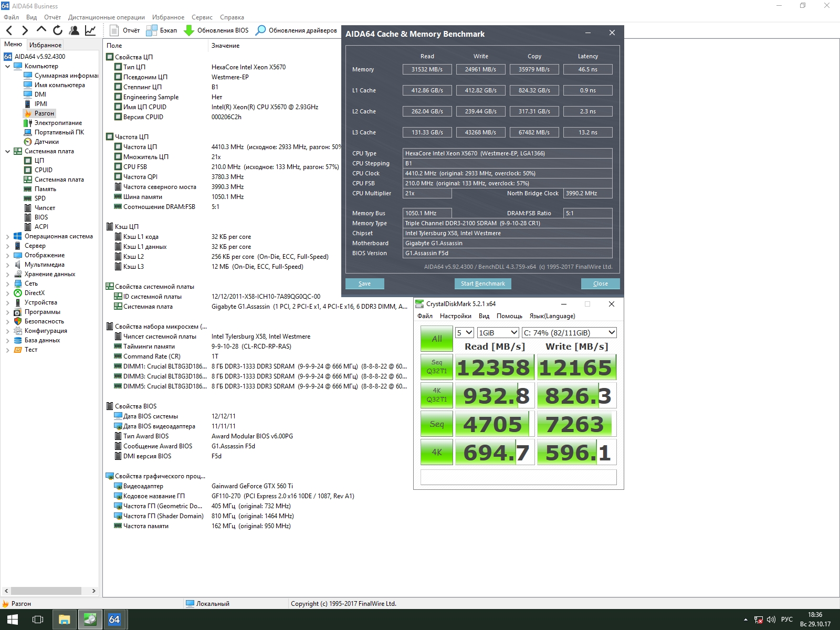Generate a report with Отчёт button

tap(125, 30)
